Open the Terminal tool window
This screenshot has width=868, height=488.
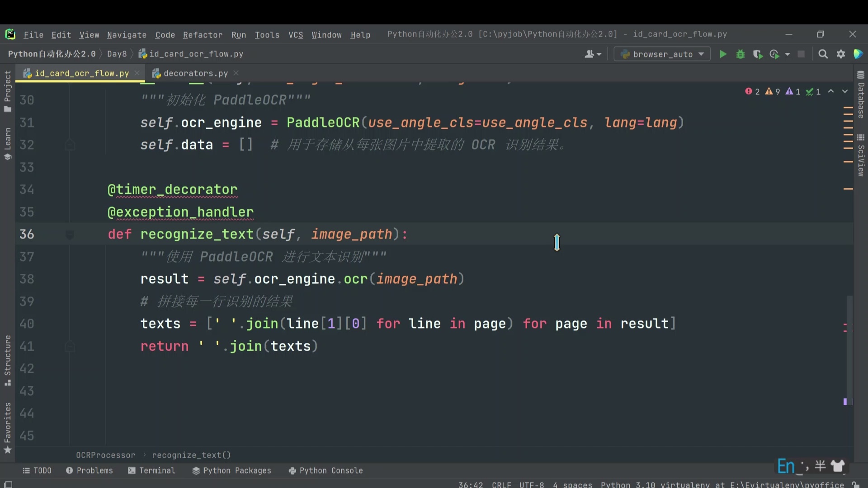pyautogui.click(x=151, y=470)
